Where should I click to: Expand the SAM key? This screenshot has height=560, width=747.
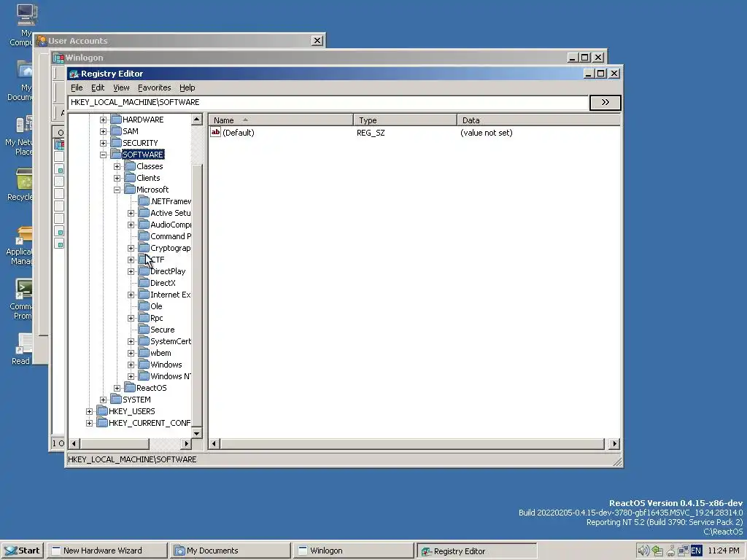[103, 131]
